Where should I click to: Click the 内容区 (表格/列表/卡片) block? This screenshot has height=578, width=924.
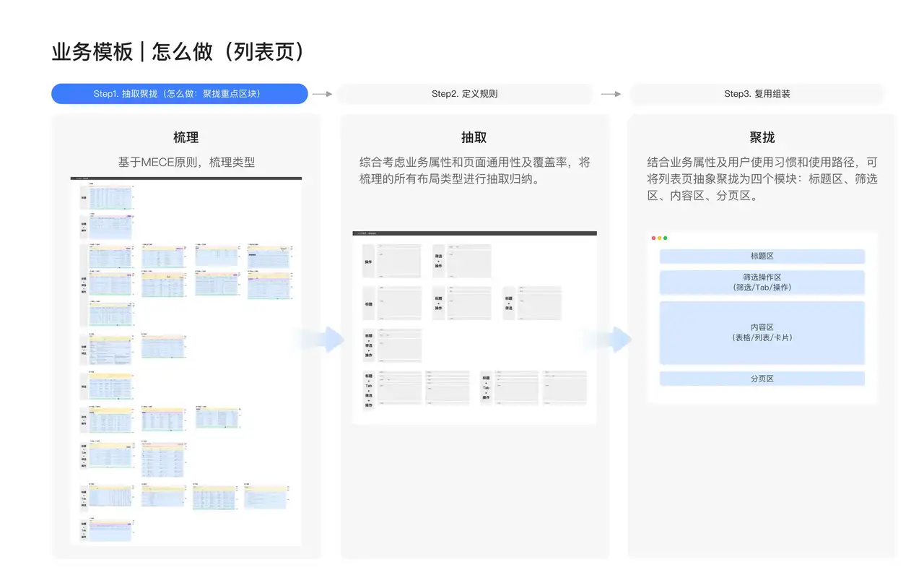(x=762, y=332)
